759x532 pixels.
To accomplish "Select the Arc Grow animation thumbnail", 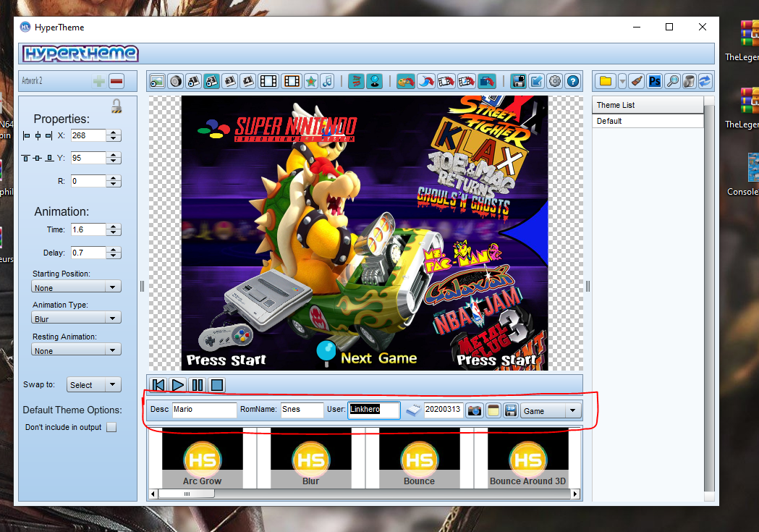I will coord(203,458).
